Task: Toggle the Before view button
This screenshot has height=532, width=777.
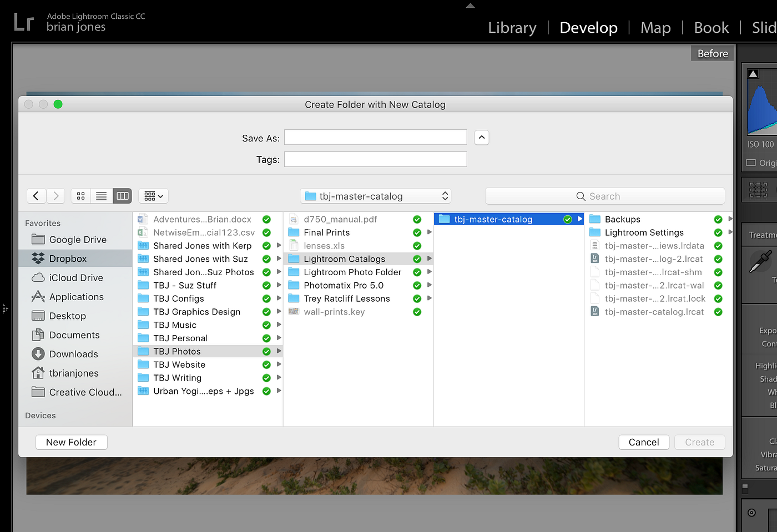Action: coord(712,53)
